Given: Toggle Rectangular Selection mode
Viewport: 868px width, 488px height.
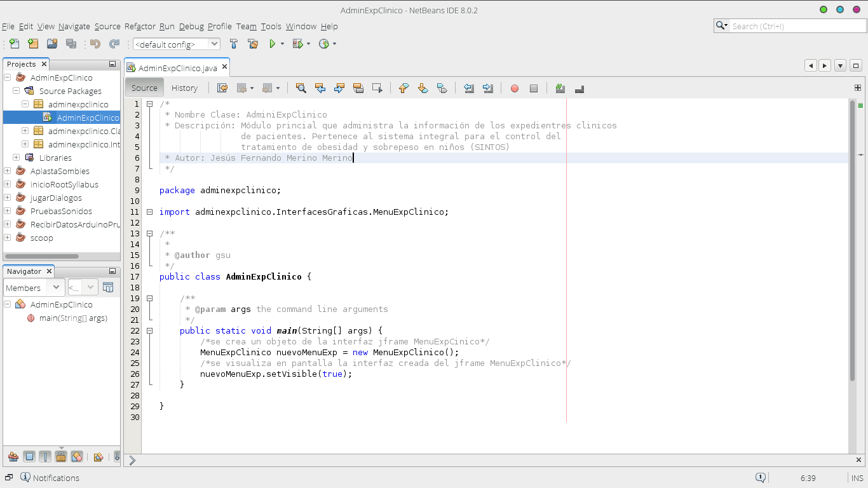Looking at the screenshot, I should pos(377,88).
